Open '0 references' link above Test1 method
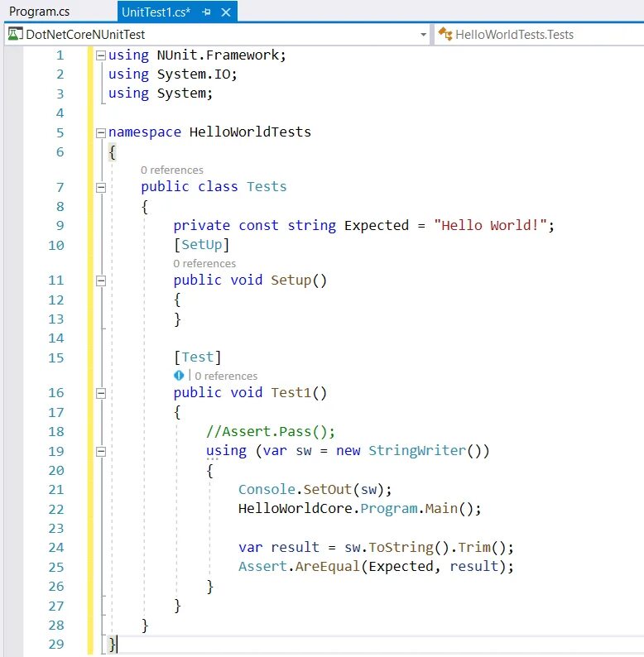The image size is (644, 657). click(226, 376)
